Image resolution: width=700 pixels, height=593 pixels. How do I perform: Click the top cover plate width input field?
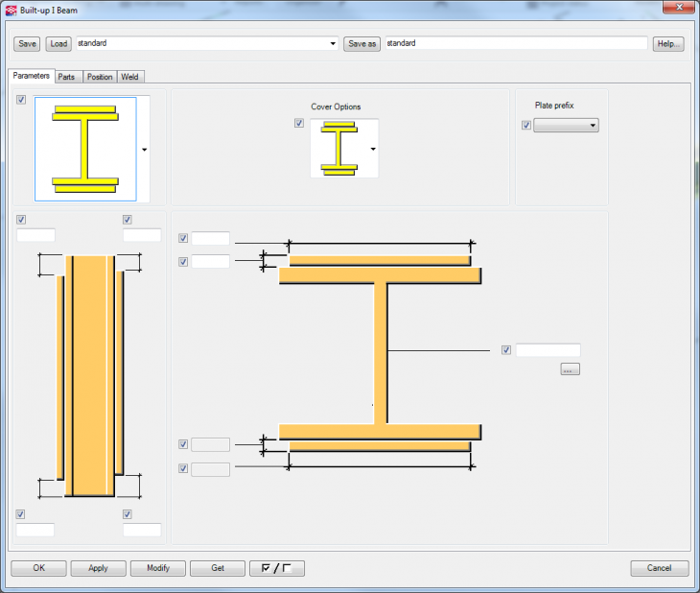pyautogui.click(x=210, y=238)
